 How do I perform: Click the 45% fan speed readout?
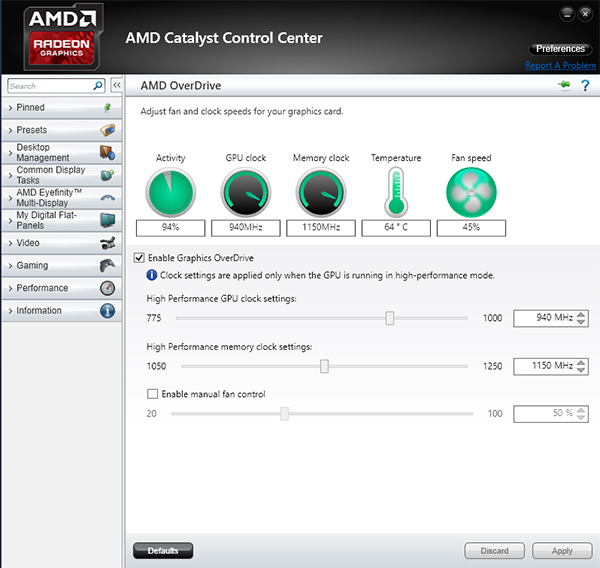point(471,228)
